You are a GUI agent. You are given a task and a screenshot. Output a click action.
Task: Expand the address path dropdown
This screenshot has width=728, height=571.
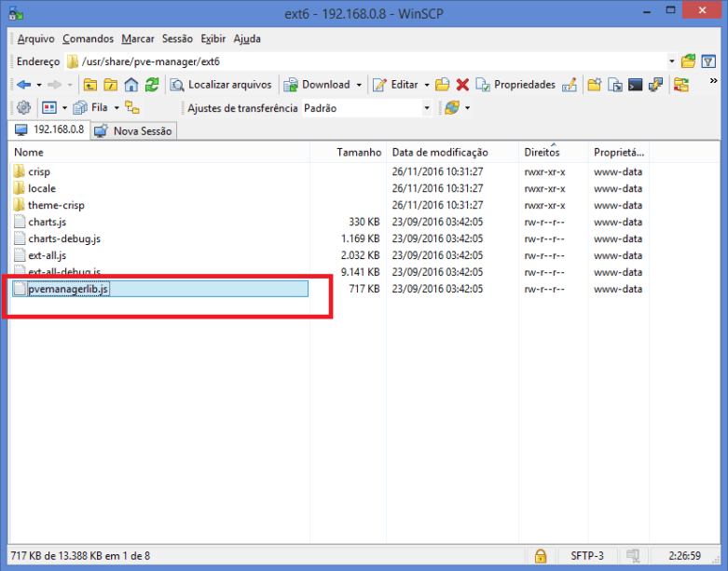click(671, 61)
